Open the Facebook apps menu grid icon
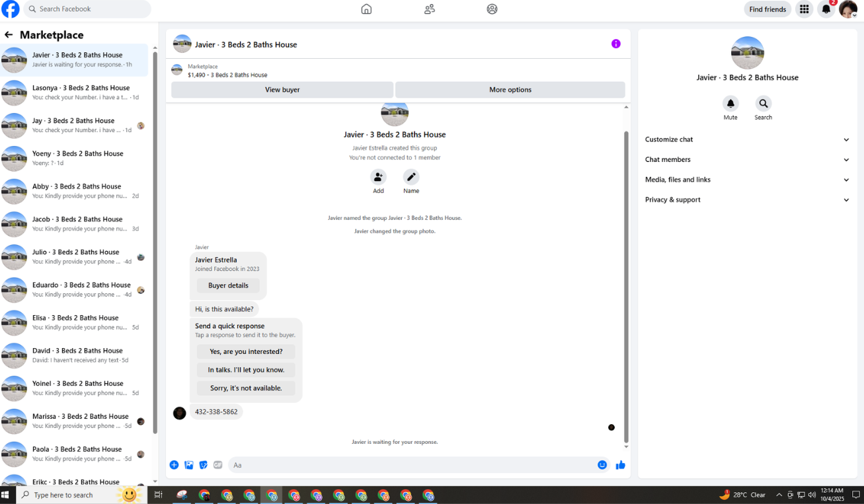The width and height of the screenshot is (864, 504). (x=804, y=9)
